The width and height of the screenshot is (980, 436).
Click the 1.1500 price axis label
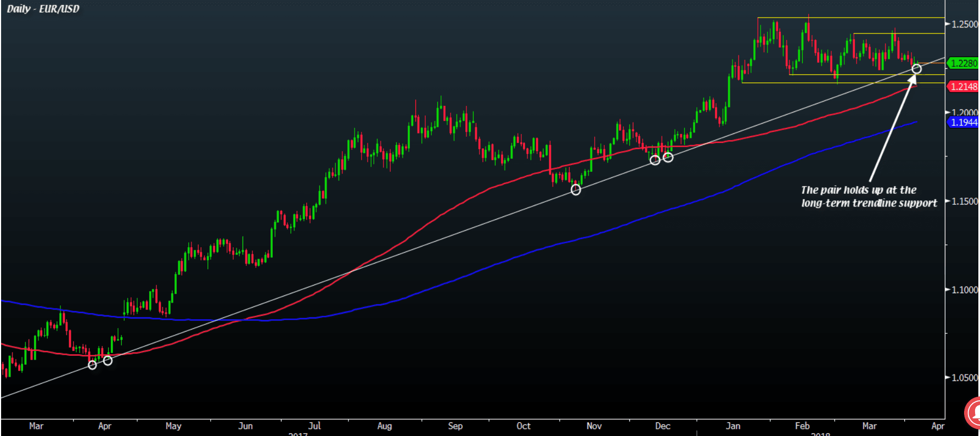pos(964,202)
